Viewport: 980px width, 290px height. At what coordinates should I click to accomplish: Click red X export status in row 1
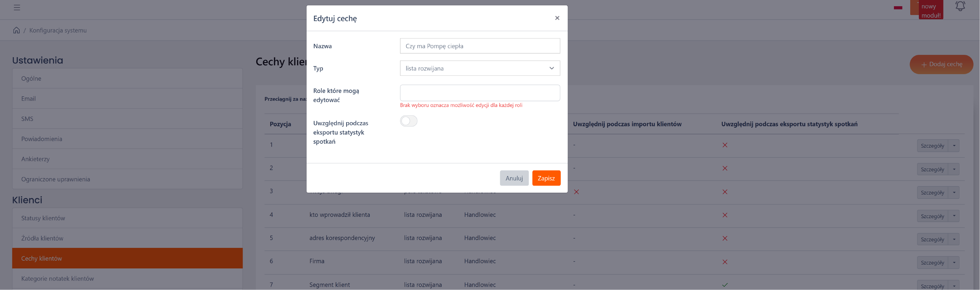725,145
